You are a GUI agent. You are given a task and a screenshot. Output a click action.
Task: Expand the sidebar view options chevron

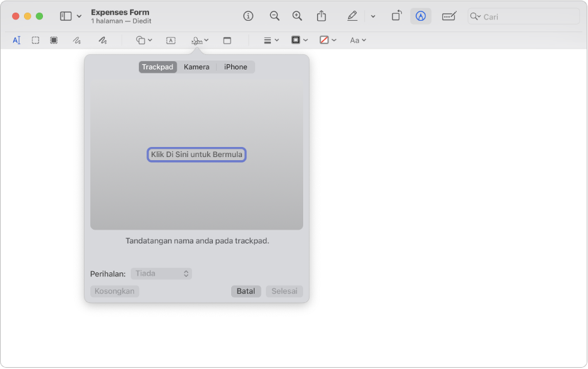[x=79, y=16]
